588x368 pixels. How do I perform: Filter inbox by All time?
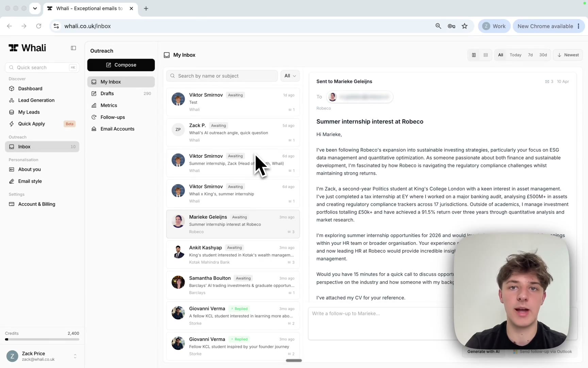[x=501, y=55]
